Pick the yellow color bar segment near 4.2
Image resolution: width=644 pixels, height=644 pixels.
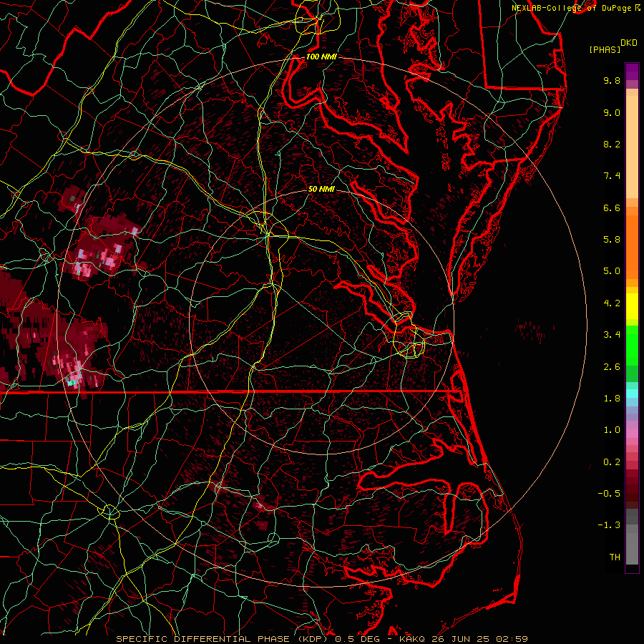coord(632,306)
